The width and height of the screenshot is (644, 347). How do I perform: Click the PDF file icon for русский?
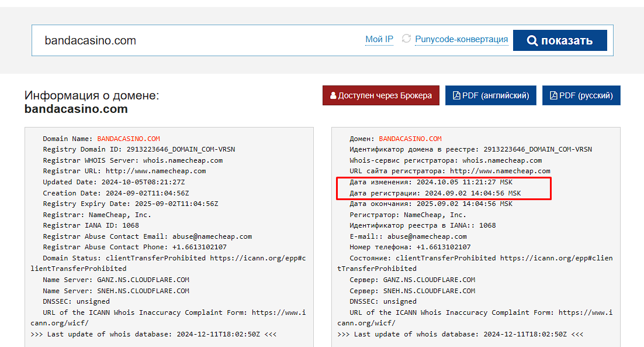pyautogui.click(x=553, y=95)
